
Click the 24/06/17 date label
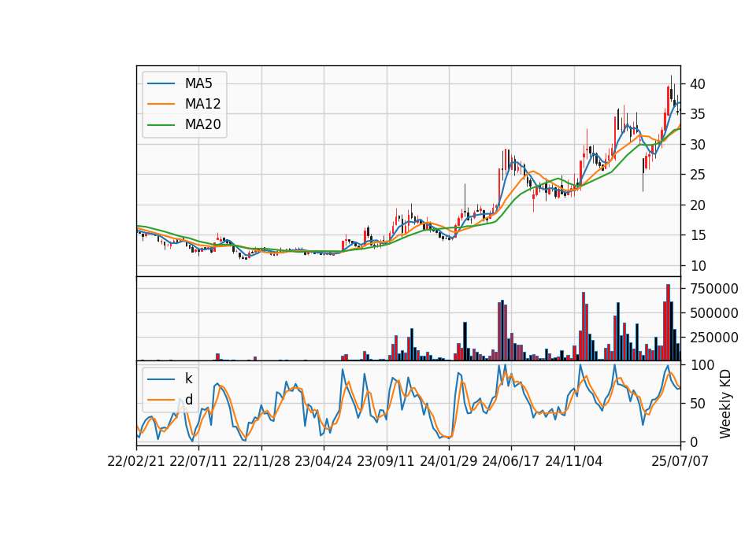click(511, 461)
